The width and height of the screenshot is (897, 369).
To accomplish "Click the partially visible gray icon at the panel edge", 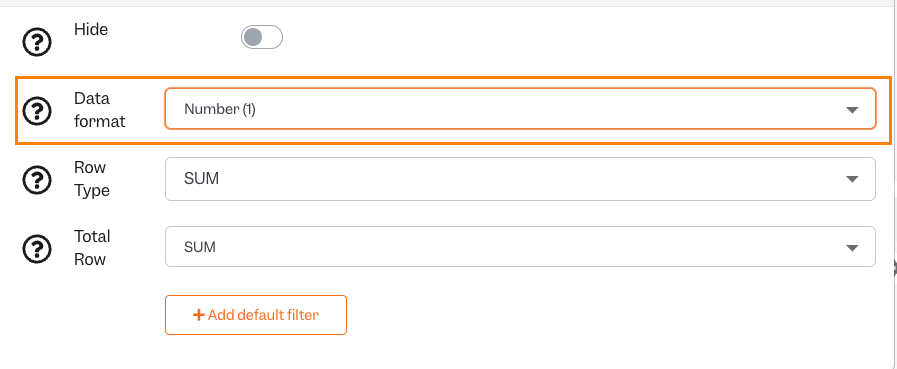I will 894,266.
